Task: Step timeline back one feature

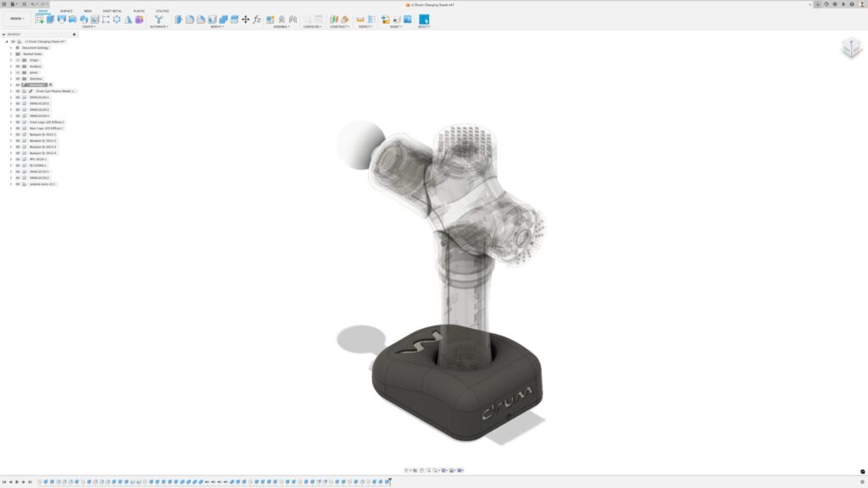Action: [10, 482]
